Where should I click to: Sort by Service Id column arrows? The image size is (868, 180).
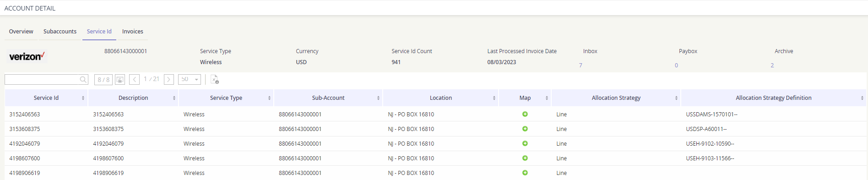point(83,98)
